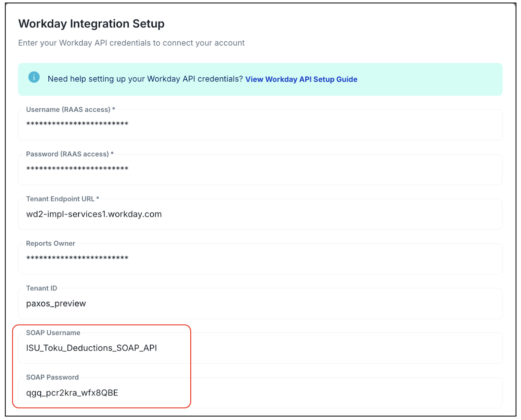Click 'Need help setting up your Workday API credentials?' text
Viewport: 521px width, 420px height.
[145, 79]
